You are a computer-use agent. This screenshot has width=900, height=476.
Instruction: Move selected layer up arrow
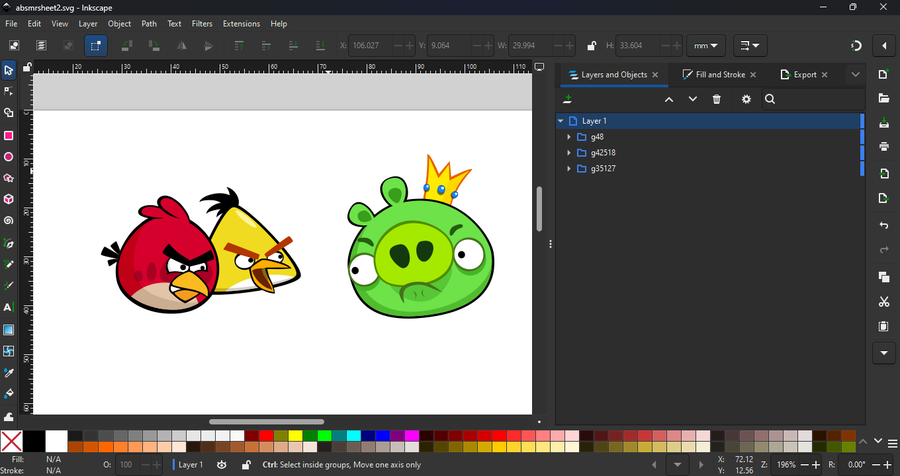coord(669,99)
